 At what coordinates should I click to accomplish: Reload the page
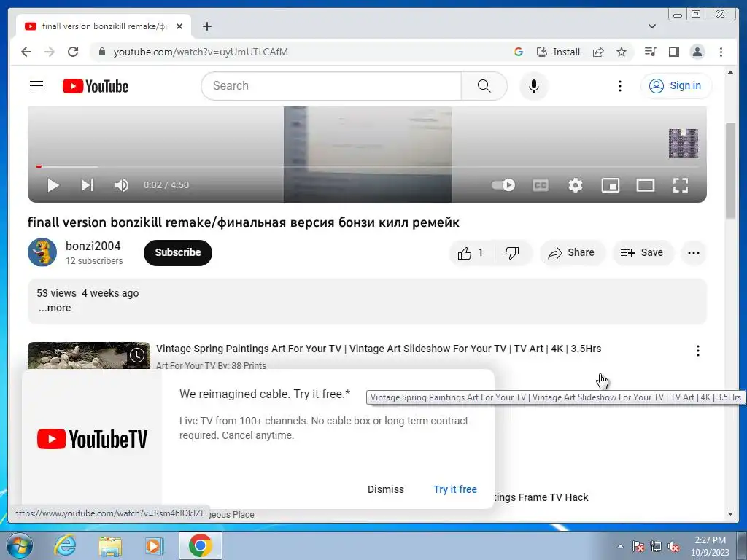point(73,52)
